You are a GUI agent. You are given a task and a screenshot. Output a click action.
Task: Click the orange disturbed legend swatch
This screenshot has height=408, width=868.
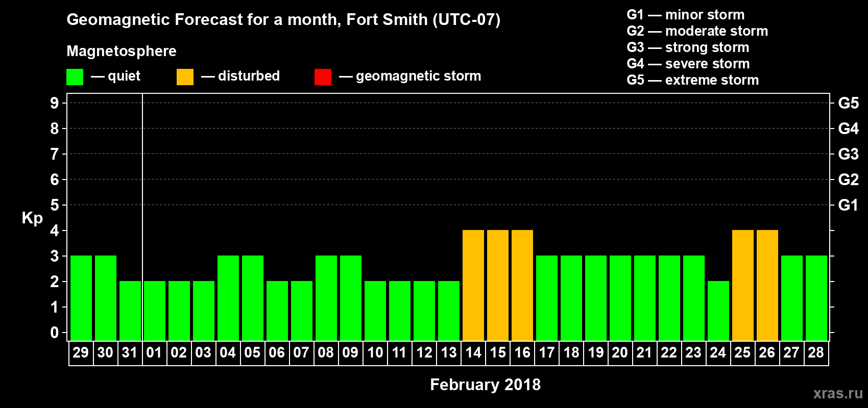pyautogui.click(x=185, y=77)
